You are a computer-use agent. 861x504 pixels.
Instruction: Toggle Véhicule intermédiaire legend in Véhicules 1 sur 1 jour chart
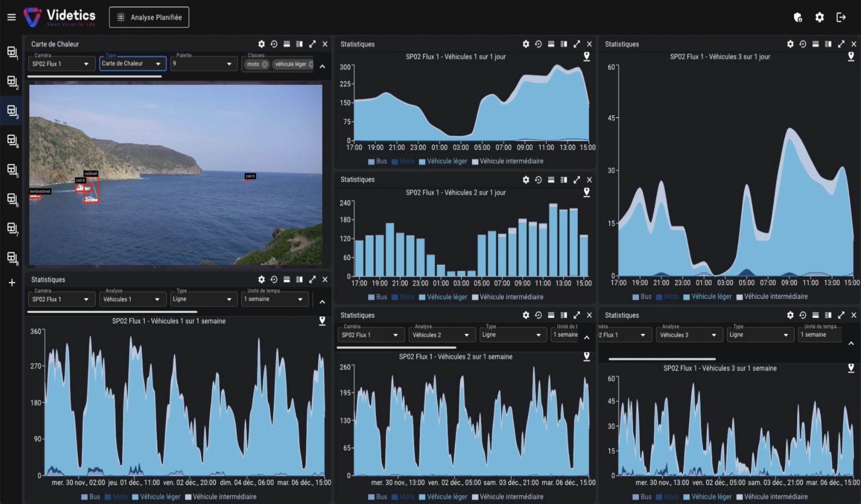tap(508, 161)
